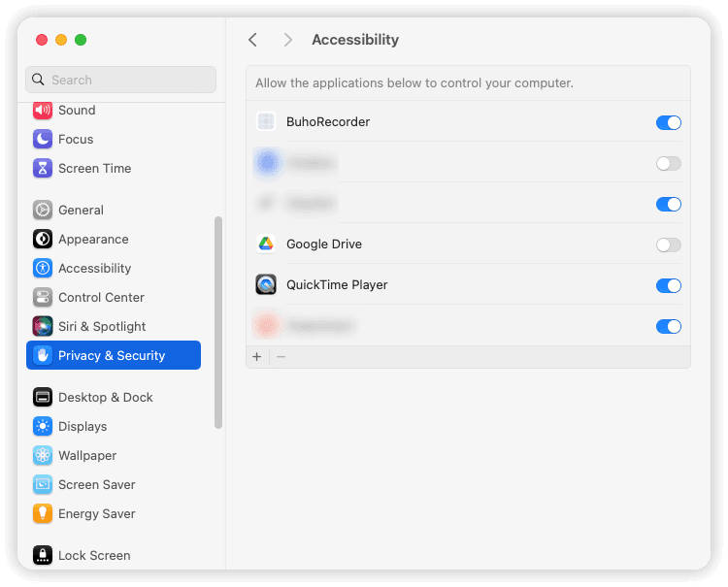The image size is (728, 587).
Task: Open Screen Time settings
Action: 95,169
